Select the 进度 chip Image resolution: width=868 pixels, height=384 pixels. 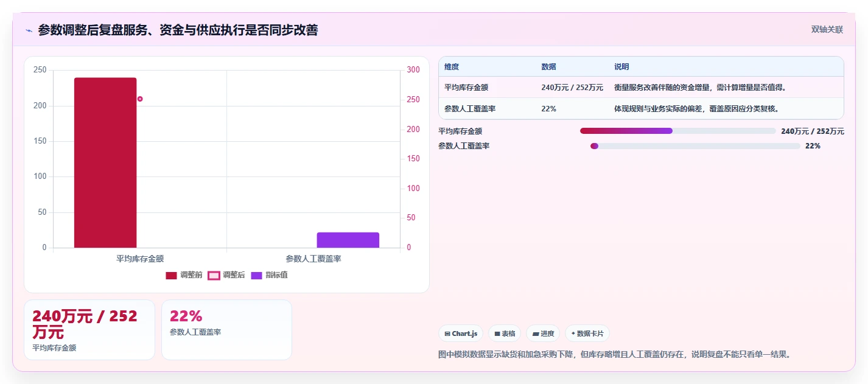[543, 333]
